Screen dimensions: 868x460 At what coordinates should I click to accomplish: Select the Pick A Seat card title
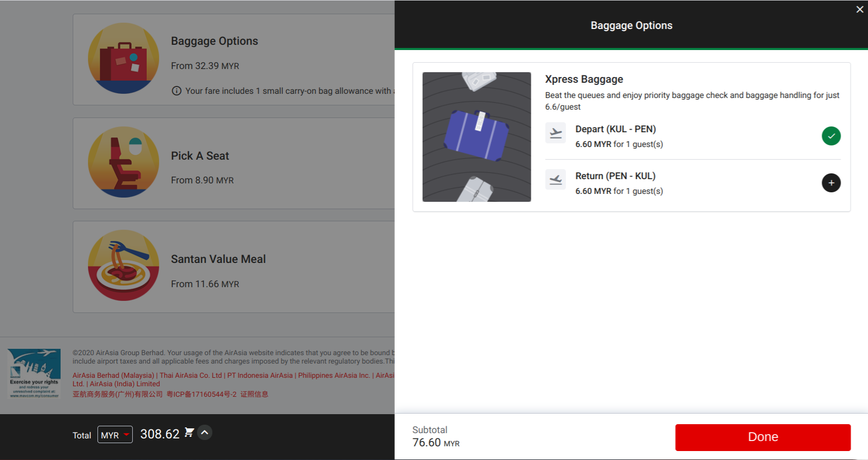pyautogui.click(x=200, y=156)
